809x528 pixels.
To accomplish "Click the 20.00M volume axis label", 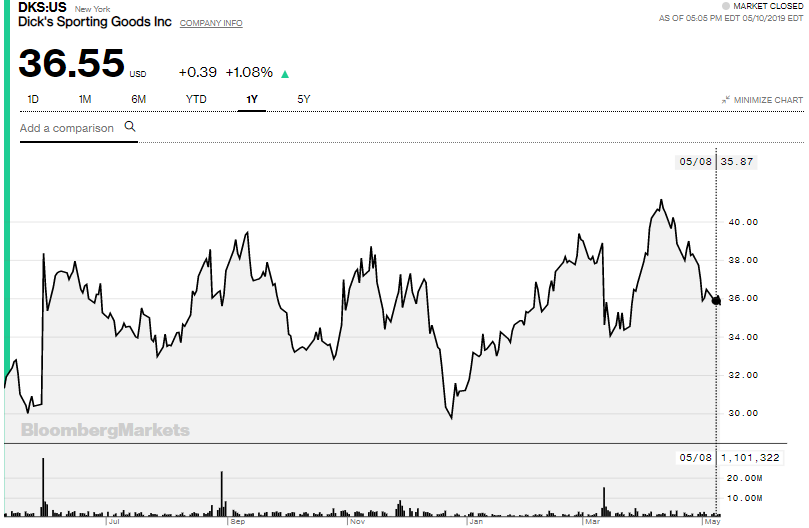I will click(745, 478).
